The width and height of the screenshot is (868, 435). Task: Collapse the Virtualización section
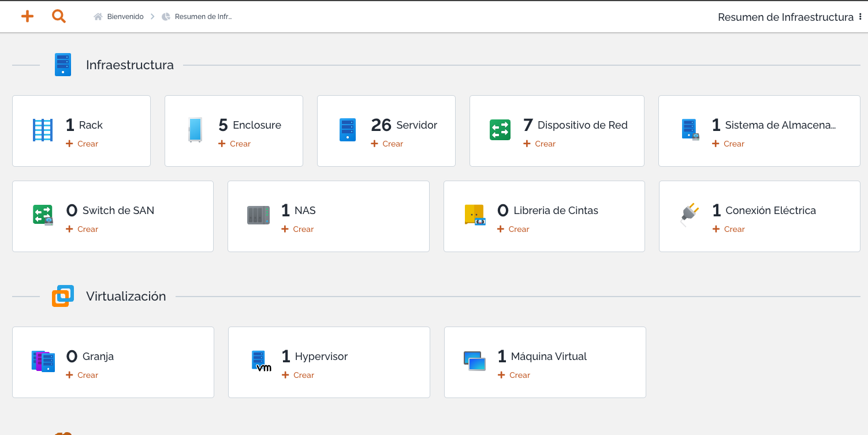point(126,296)
